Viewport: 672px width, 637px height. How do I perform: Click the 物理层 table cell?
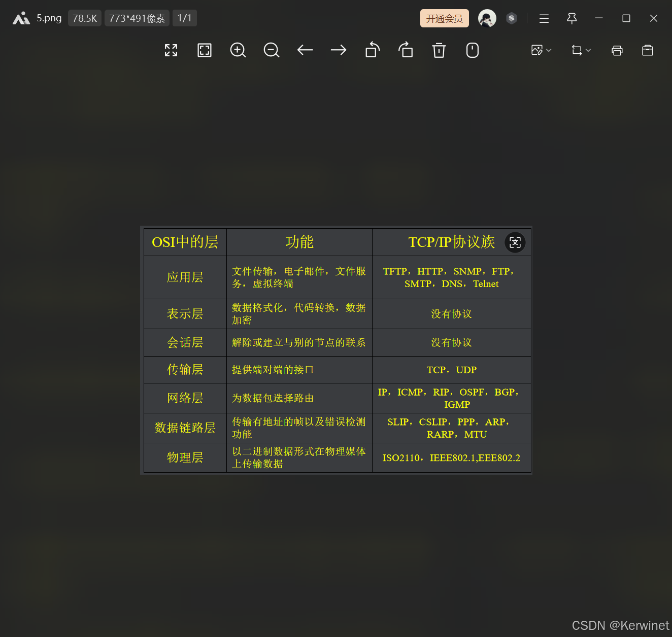tap(185, 457)
